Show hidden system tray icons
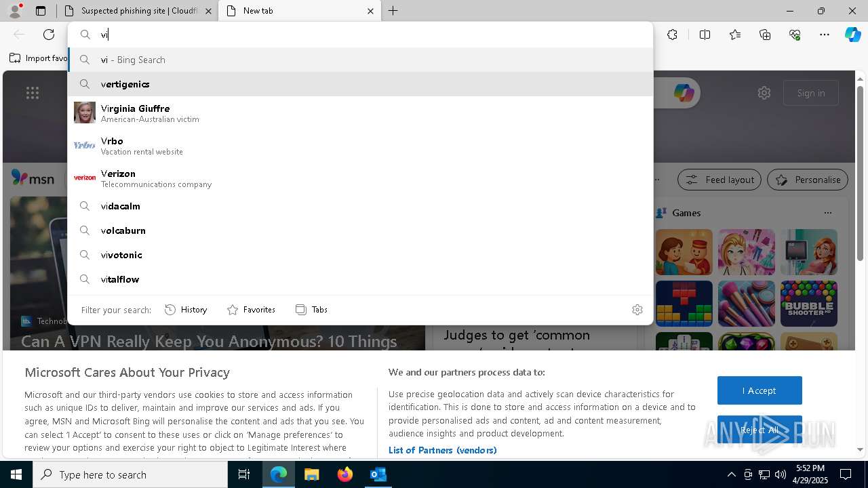868x488 pixels. pos(731,474)
